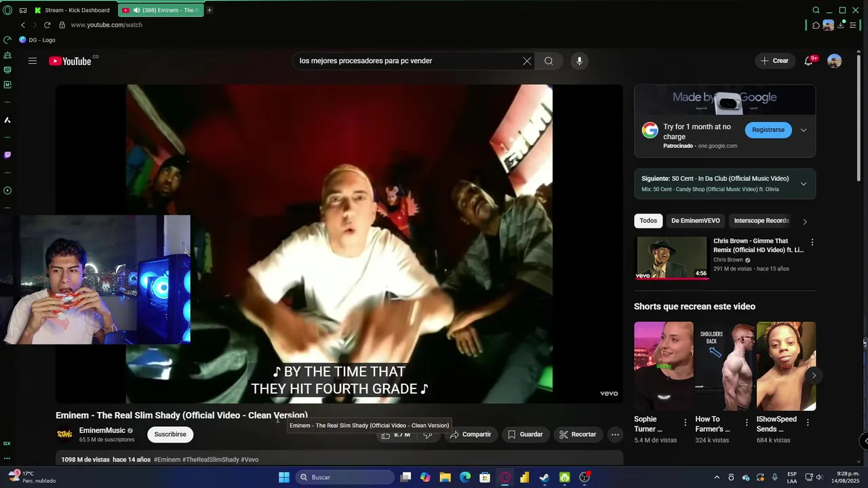Click the Registrarse ad button
868x488 pixels.
pos(768,130)
